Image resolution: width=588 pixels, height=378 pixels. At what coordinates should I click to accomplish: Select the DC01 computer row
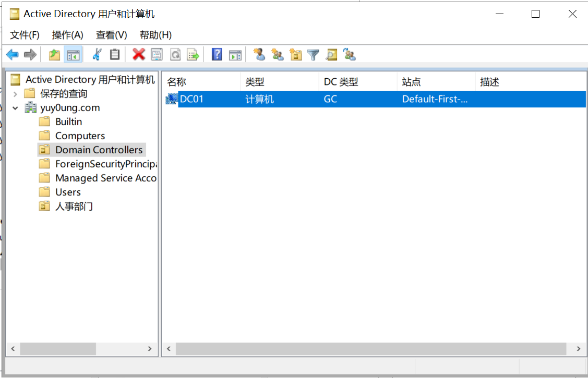click(191, 99)
